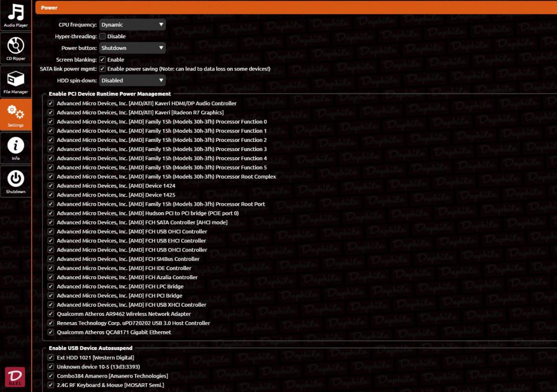Click 'Enable USB Device Autosuspend' heading
This screenshot has height=392, width=557.
click(90, 348)
